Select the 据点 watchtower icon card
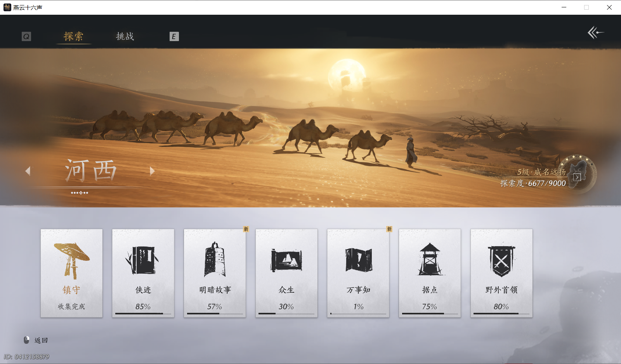This screenshot has width=621, height=364. pyautogui.click(x=430, y=273)
